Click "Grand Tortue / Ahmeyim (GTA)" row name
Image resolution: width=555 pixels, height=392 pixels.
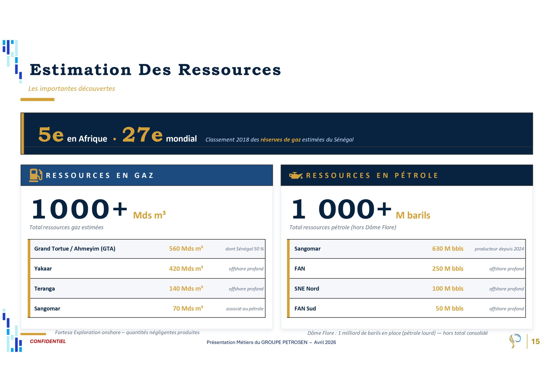(x=75, y=249)
